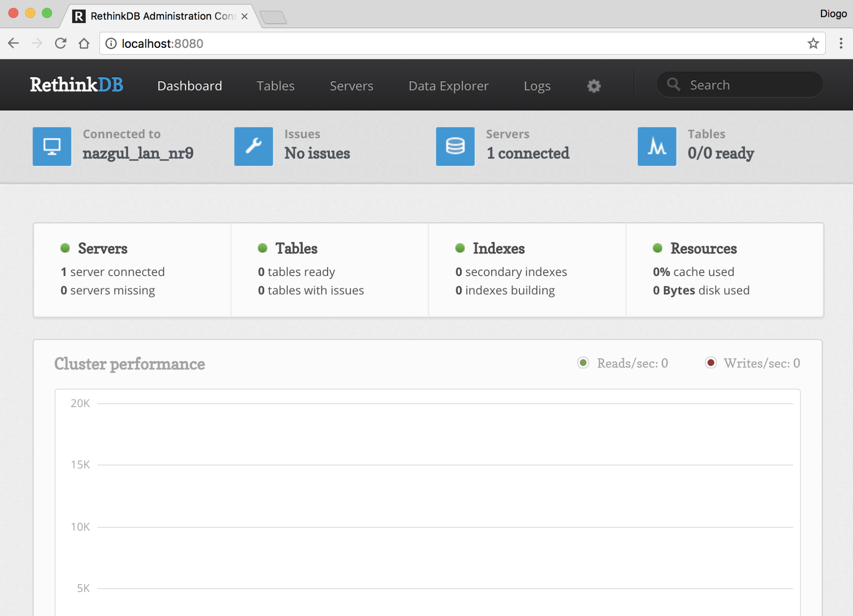Click the blue monitor 'Connected to' icon
This screenshot has width=853, height=616.
pyautogui.click(x=52, y=146)
